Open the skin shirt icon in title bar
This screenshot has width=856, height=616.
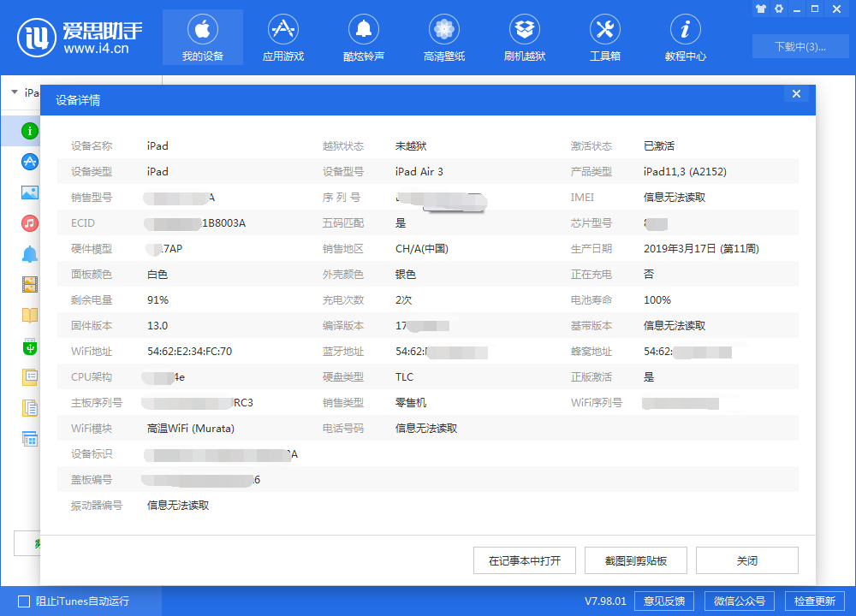click(761, 9)
